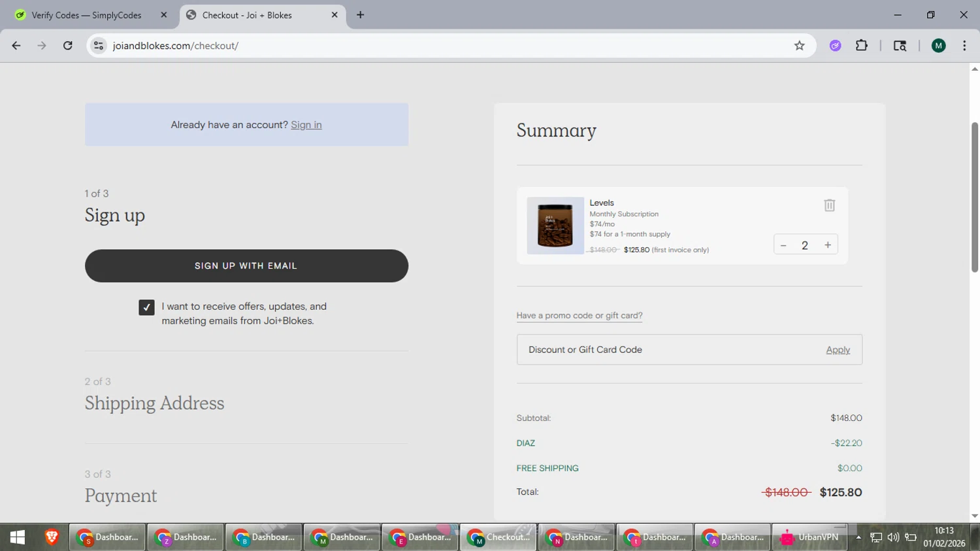
Task: Apply the discount code
Action: pos(838,350)
